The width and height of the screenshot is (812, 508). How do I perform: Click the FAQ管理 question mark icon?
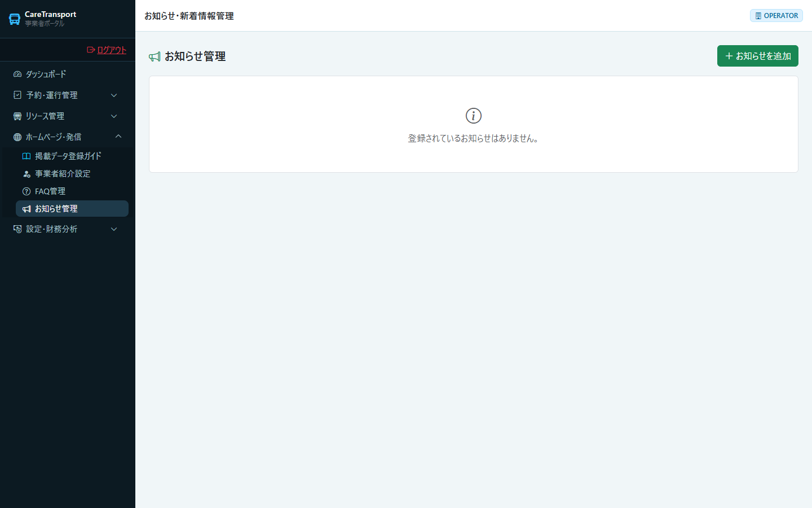[x=27, y=191]
